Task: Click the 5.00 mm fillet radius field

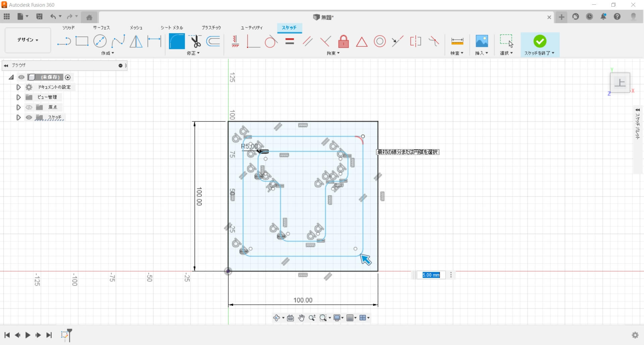Action: (431, 275)
